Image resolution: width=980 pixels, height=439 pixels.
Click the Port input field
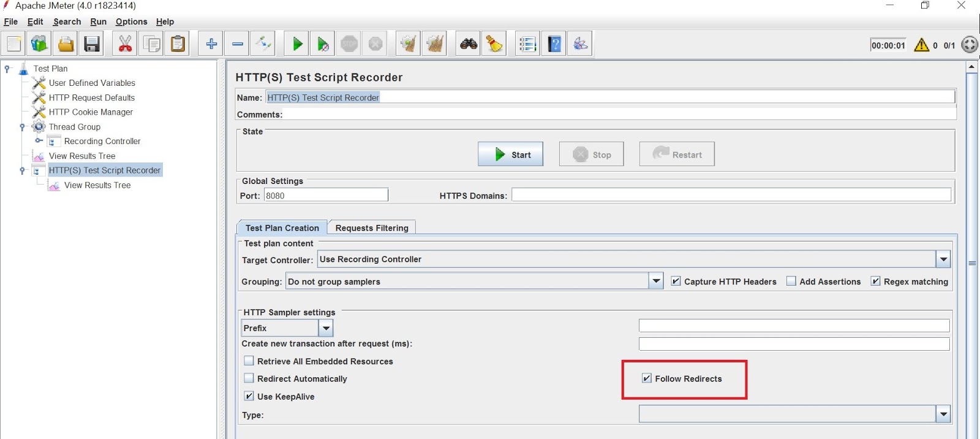[x=326, y=196]
